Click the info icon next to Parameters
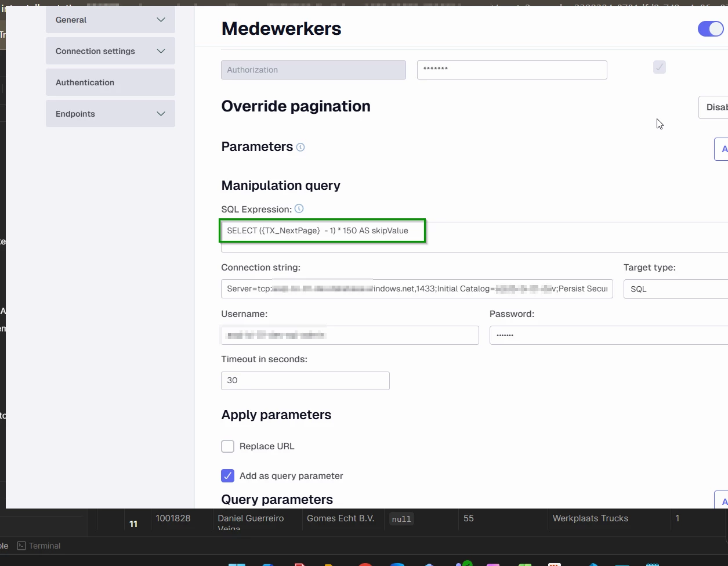The width and height of the screenshot is (728, 566). [300, 147]
